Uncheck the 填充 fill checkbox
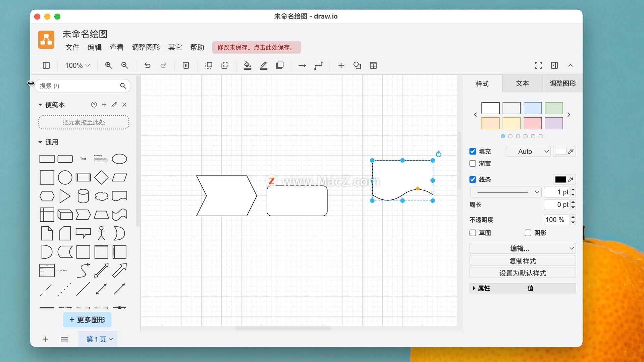The width and height of the screenshot is (644, 362). [x=473, y=152]
